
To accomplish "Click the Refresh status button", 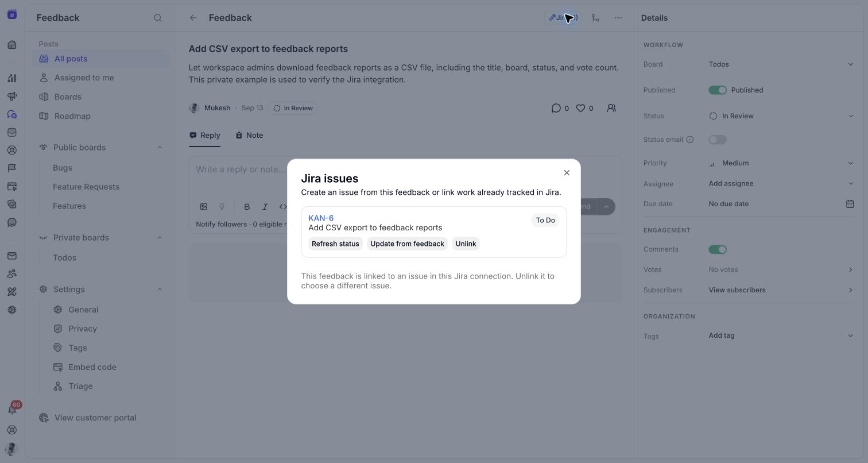I will pos(335,244).
